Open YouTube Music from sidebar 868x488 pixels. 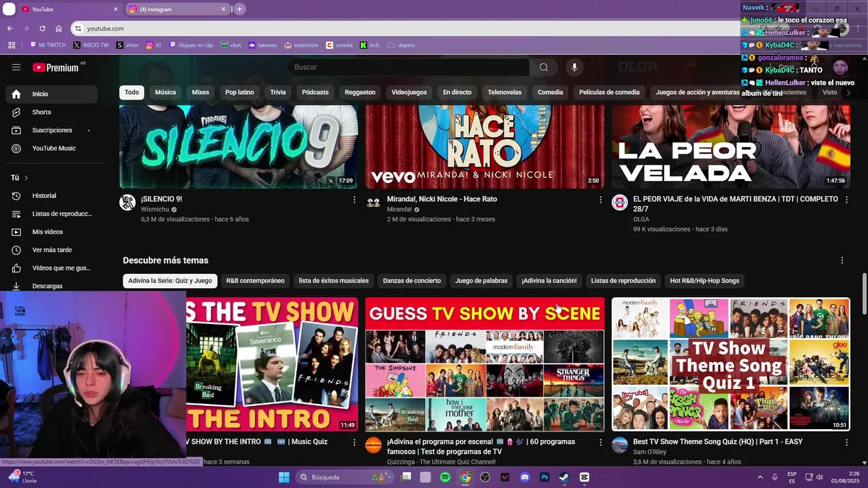[x=51, y=148]
